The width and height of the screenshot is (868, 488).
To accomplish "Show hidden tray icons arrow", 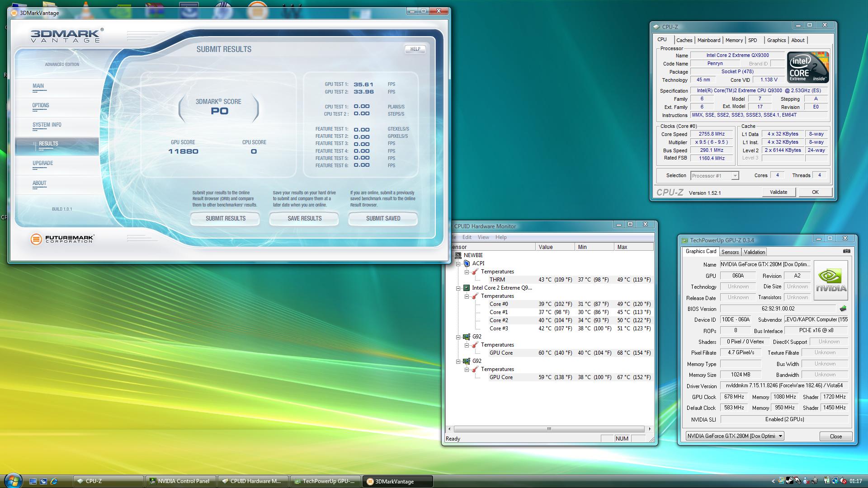I will click(773, 481).
